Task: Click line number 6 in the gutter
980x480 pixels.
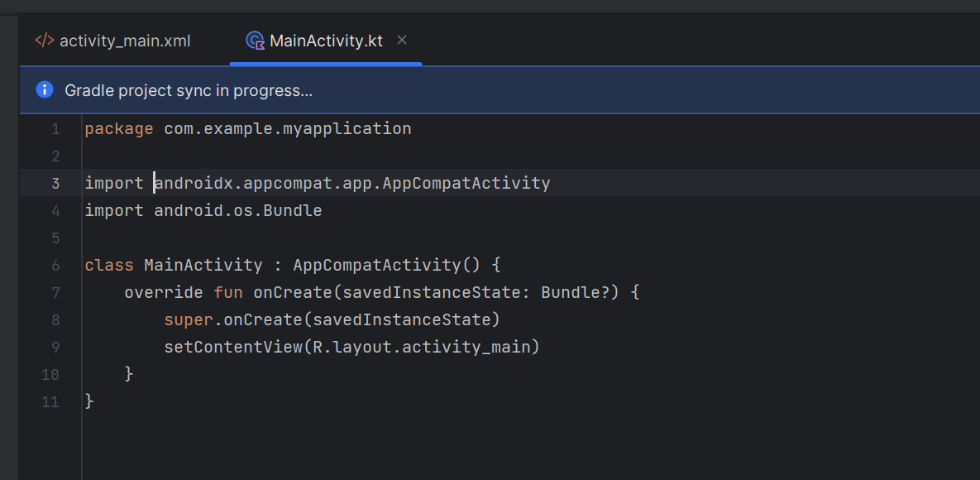Action: tap(55, 266)
